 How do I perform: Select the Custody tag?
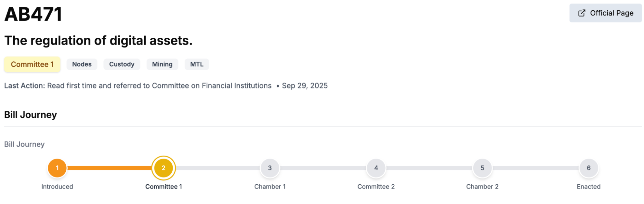(121, 64)
